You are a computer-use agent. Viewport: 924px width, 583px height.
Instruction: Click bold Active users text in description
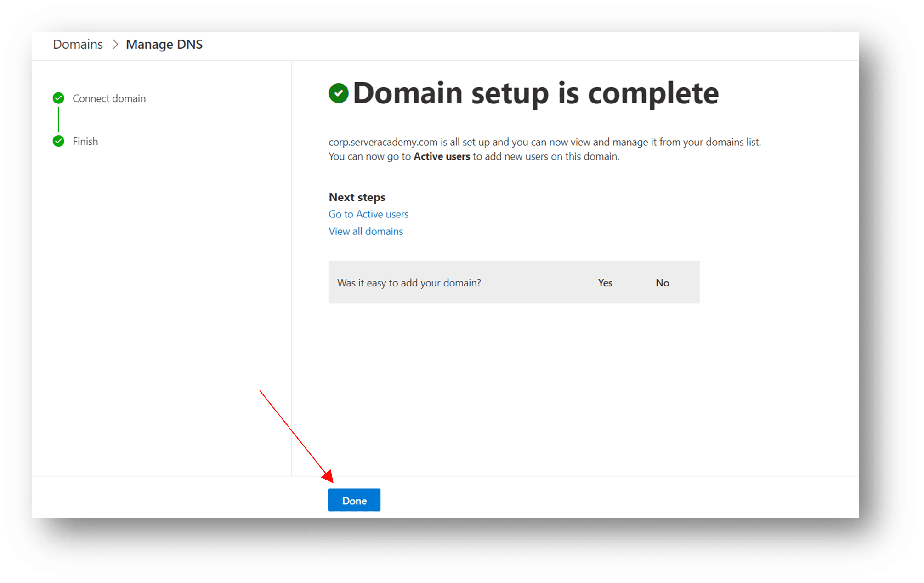point(442,156)
